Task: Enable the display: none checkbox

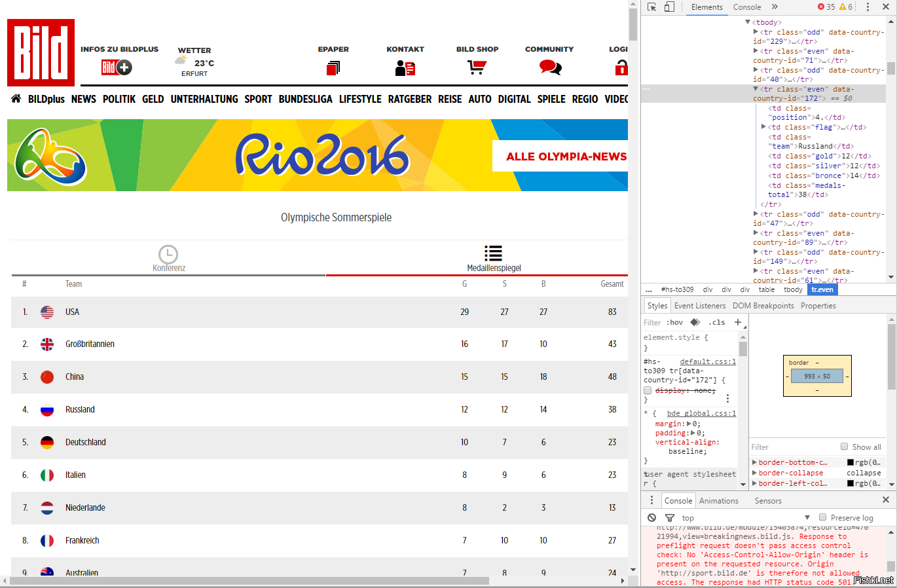Action: pyautogui.click(x=648, y=390)
